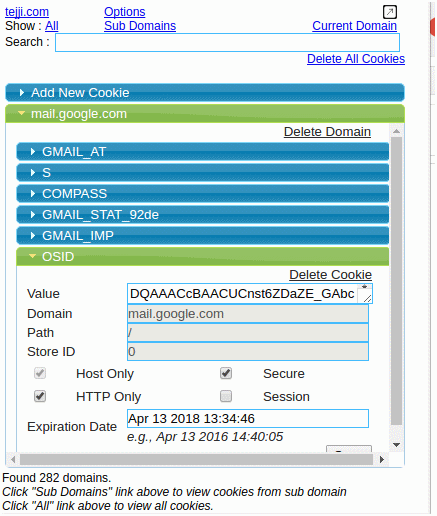Click the Delete Domain link
The height and width of the screenshot is (516, 437).
(327, 132)
